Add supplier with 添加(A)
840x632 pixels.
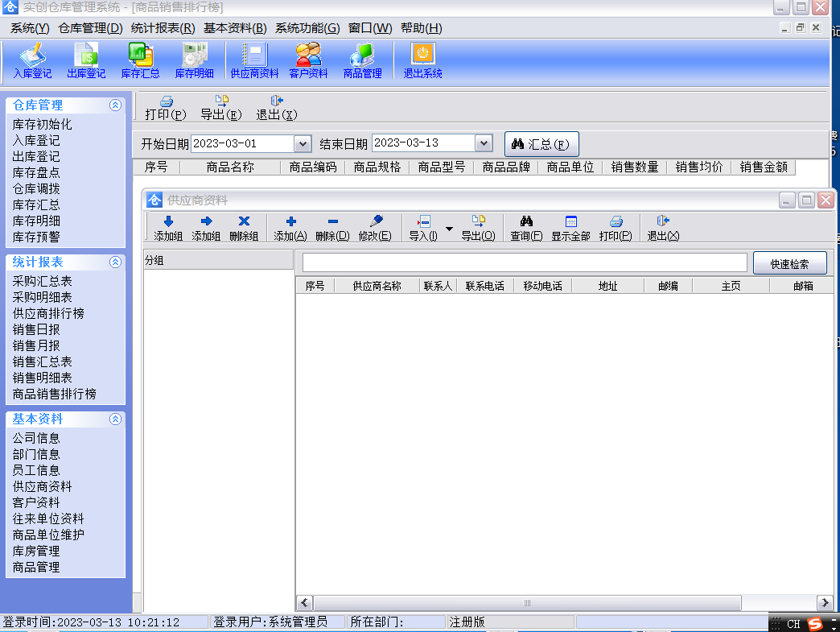290,229
